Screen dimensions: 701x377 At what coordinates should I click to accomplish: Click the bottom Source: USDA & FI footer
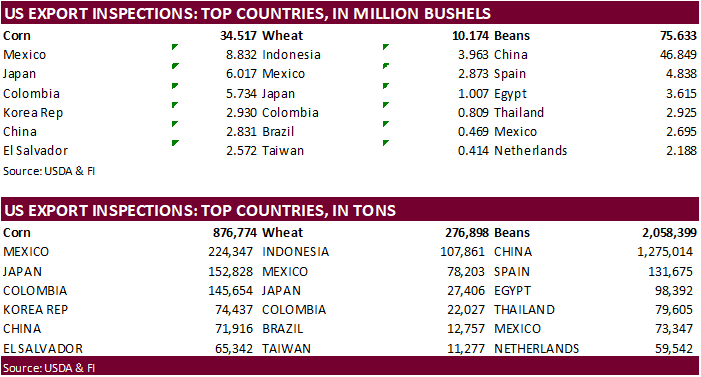pos(49,368)
